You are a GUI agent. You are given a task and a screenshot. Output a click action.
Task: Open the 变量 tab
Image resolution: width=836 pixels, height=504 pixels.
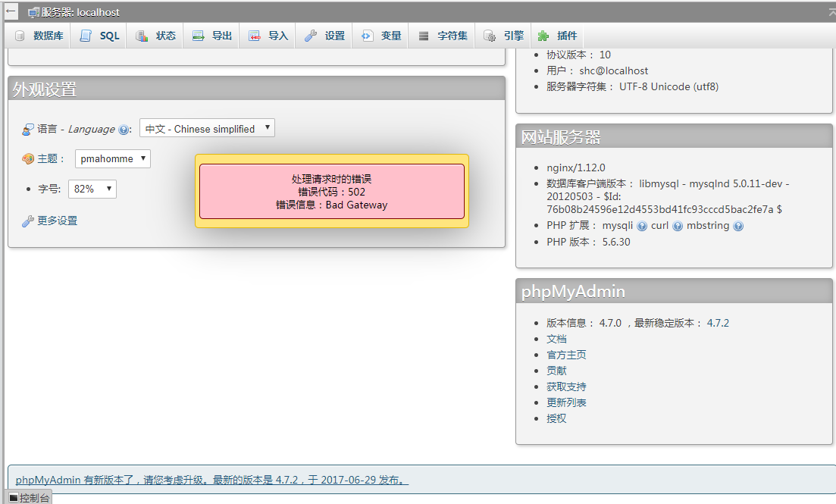[x=380, y=36]
